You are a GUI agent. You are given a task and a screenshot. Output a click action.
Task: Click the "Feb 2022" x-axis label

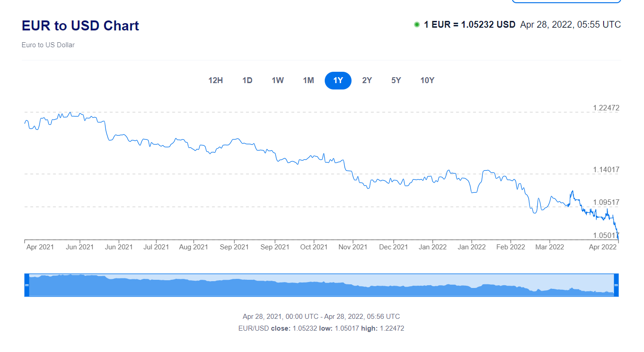510,247
